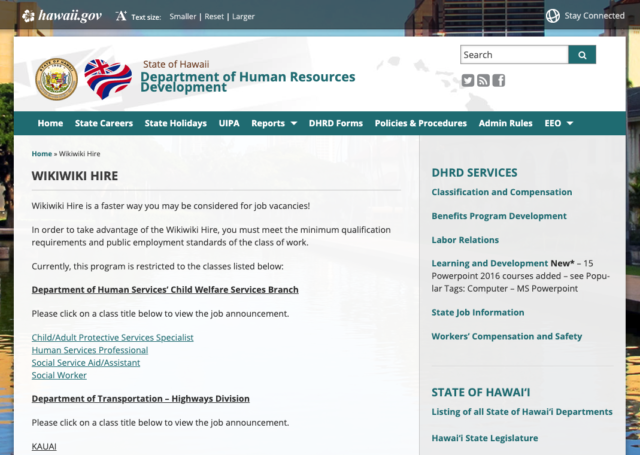Open the Social Worker job announcement

(59, 375)
